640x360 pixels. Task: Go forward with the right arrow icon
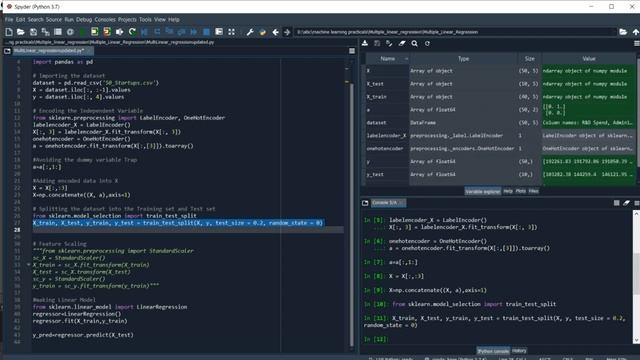point(287,32)
